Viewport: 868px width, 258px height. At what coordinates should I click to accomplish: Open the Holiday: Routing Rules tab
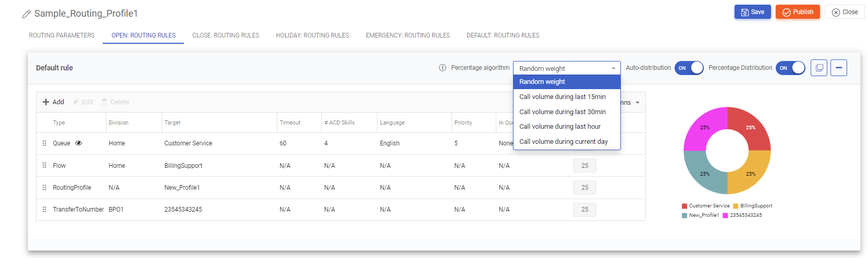(x=312, y=35)
